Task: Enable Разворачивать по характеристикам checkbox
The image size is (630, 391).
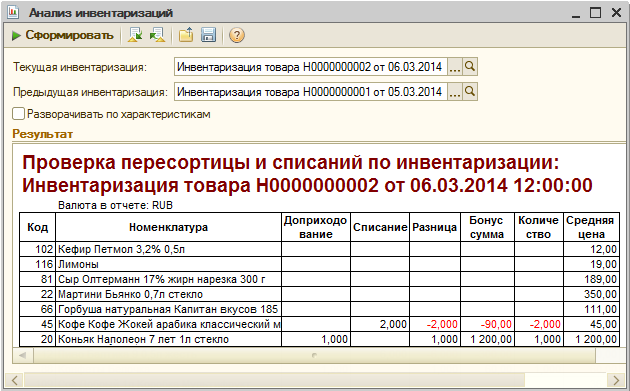Action: (18, 114)
